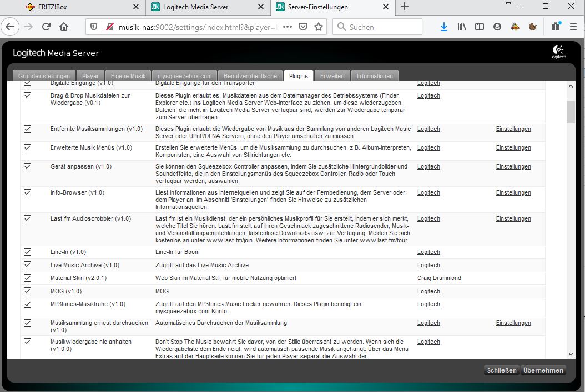This screenshot has width=585, height=392.
Task: Open the downloads panel
Action: point(443,27)
